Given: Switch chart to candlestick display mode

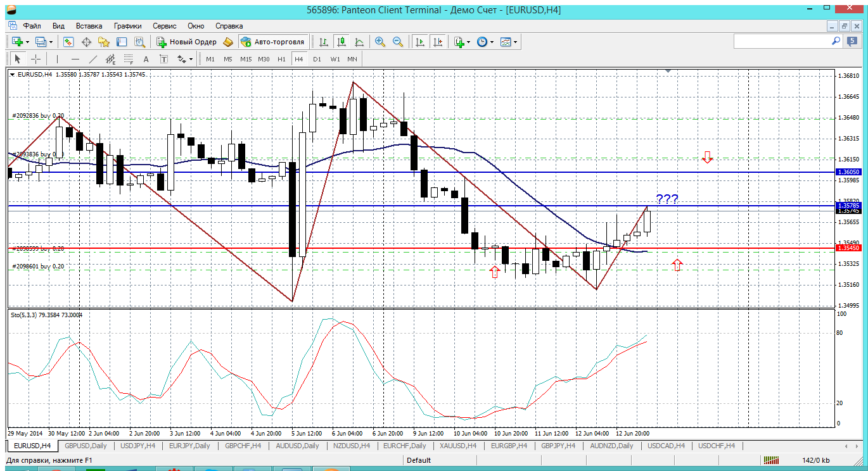Looking at the screenshot, I should (341, 42).
